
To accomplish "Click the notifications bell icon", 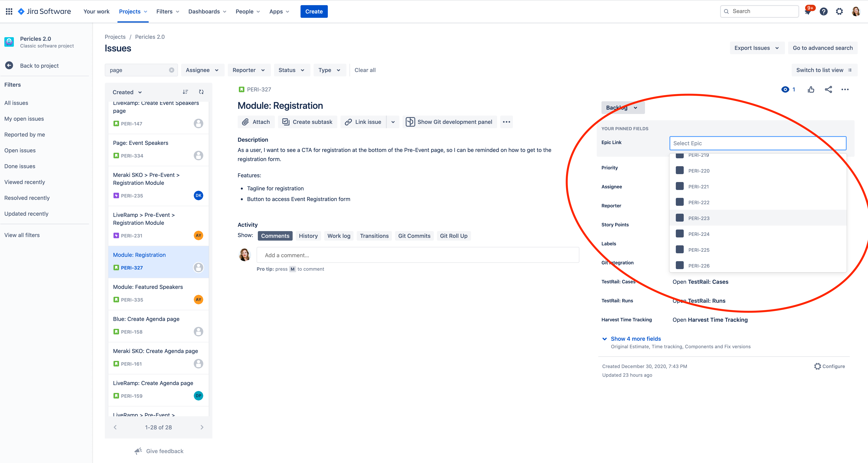I will pyautogui.click(x=808, y=11).
